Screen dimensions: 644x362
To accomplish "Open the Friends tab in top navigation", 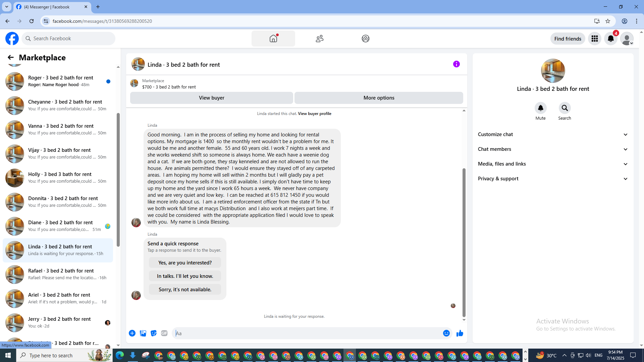I will point(319,39).
